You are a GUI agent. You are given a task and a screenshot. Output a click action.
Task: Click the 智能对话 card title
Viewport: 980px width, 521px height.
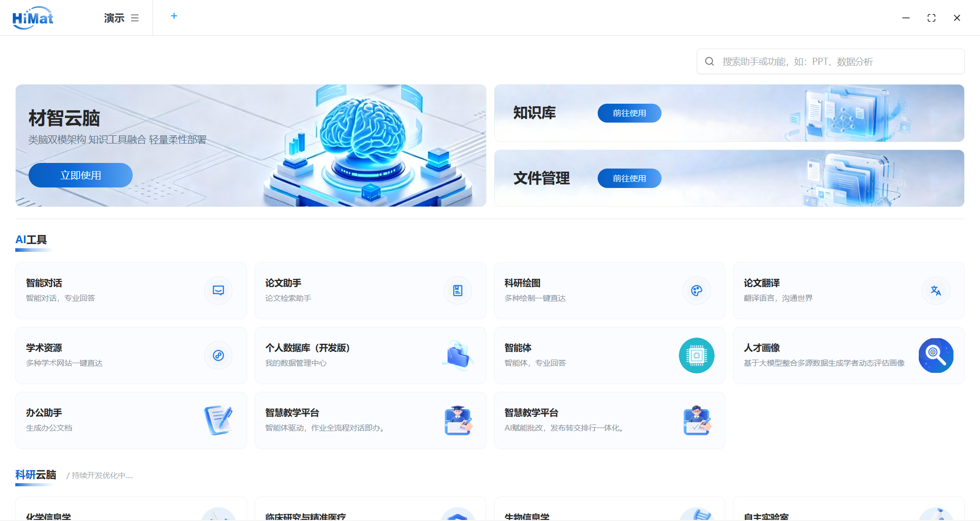[x=44, y=283]
